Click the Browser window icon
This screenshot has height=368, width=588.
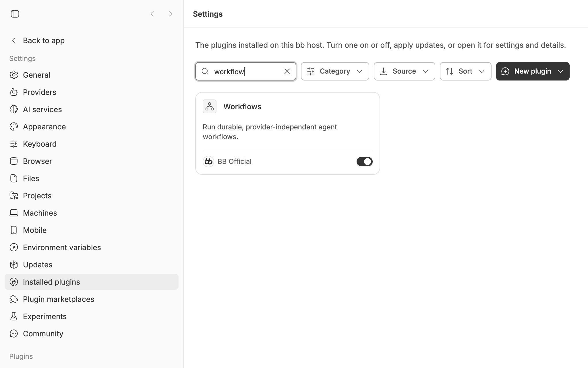tap(14, 161)
